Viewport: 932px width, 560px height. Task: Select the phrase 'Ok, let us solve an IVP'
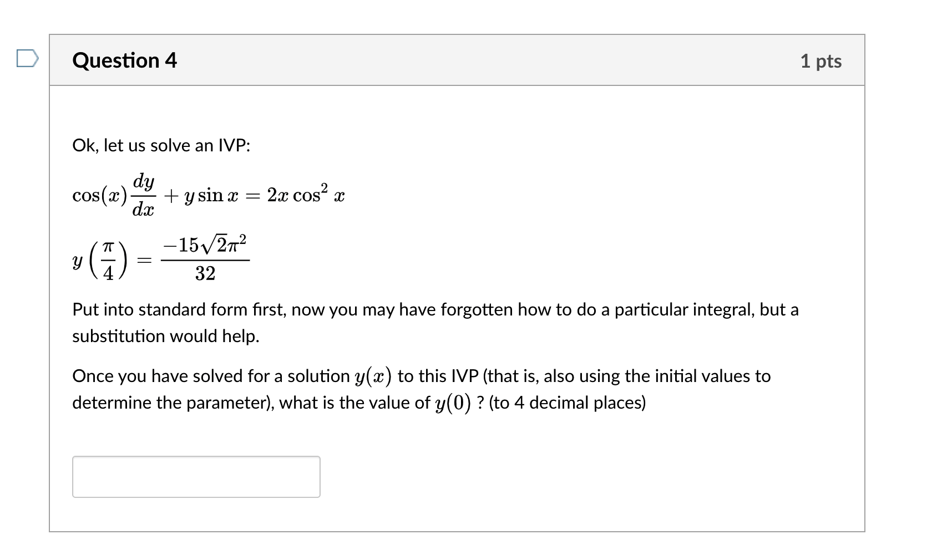pos(161,145)
